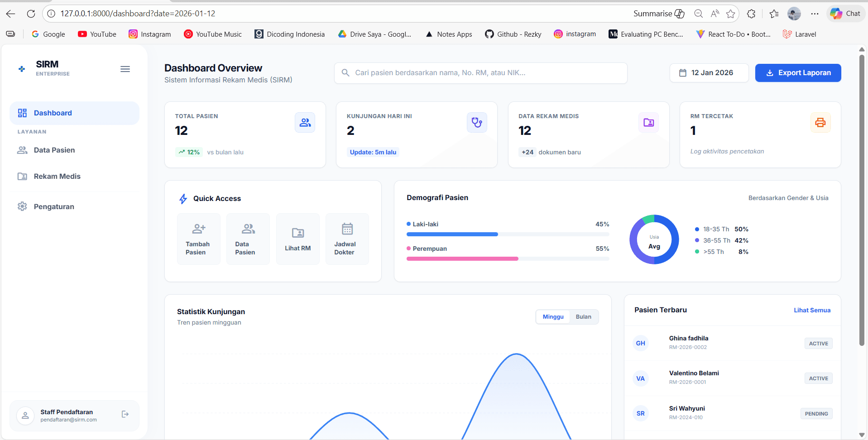Viewport: 868px width, 440px height.
Task: Focus the patient search field
Action: click(x=480, y=73)
